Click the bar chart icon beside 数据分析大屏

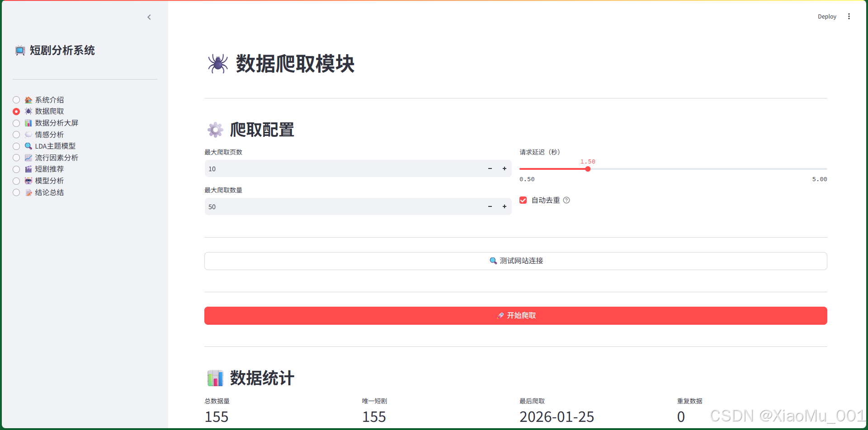point(28,123)
